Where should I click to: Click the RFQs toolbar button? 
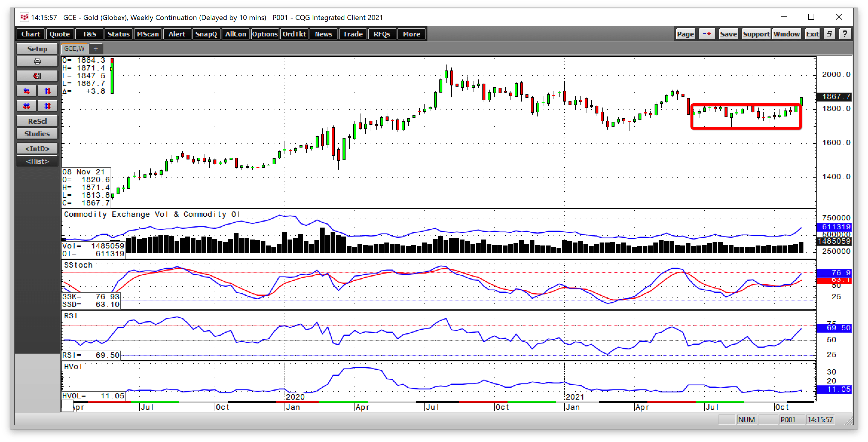(x=382, y=34)
